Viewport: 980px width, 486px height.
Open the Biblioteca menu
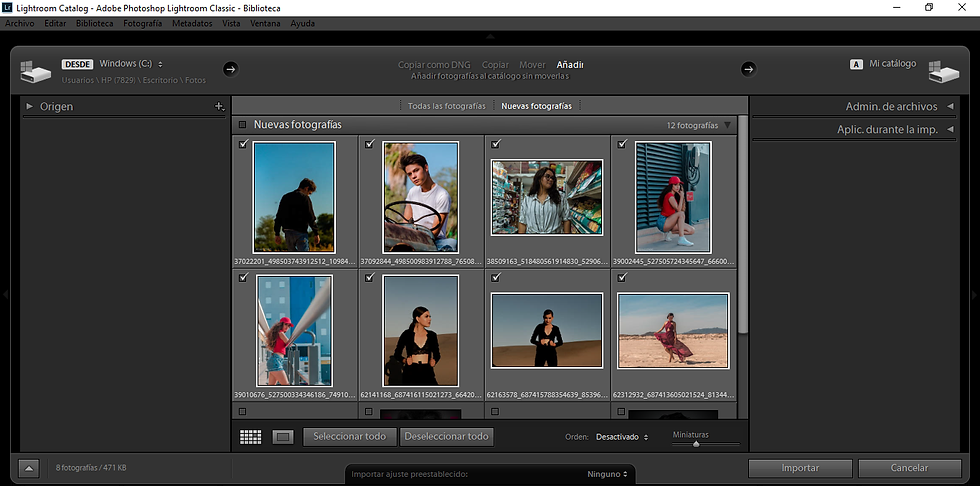[x=94, y=24]
